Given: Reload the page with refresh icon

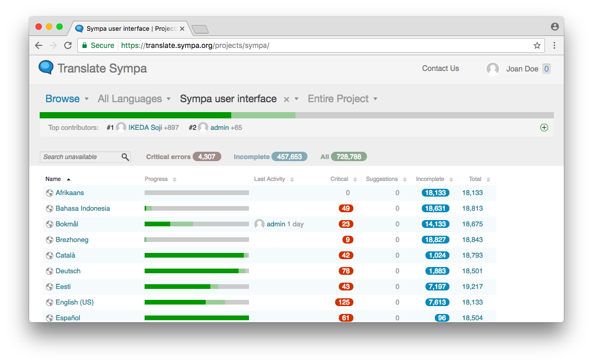Looking at the screenshot, I should [x=68, y=45].
